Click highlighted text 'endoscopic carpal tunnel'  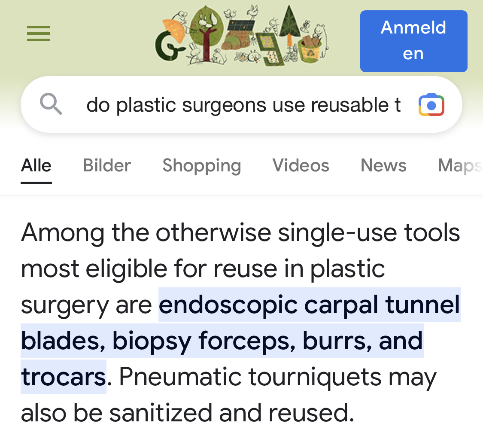coord(309,305)
